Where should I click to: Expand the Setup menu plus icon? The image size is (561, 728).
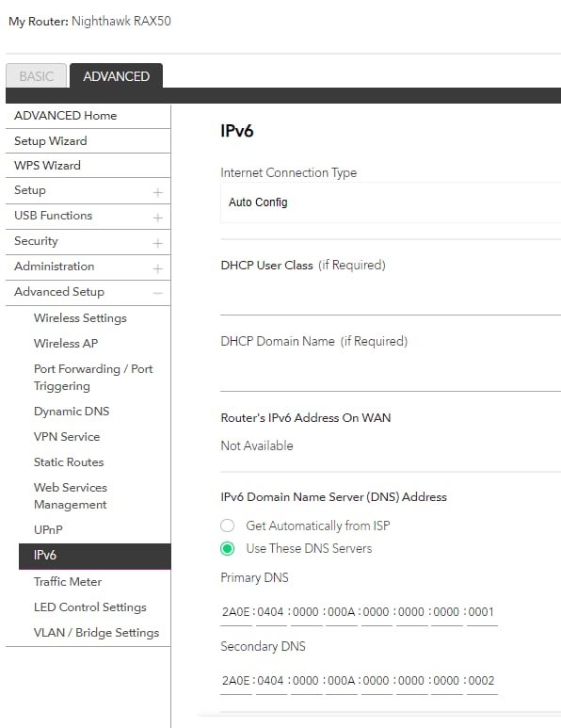click(x=158, y=193)
